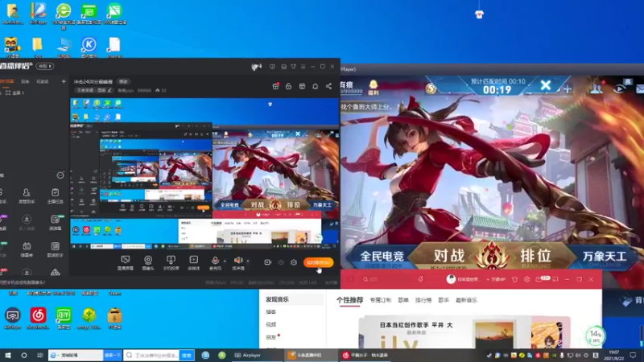Select the 歌手 artists tab

click(x=444, y=300)
